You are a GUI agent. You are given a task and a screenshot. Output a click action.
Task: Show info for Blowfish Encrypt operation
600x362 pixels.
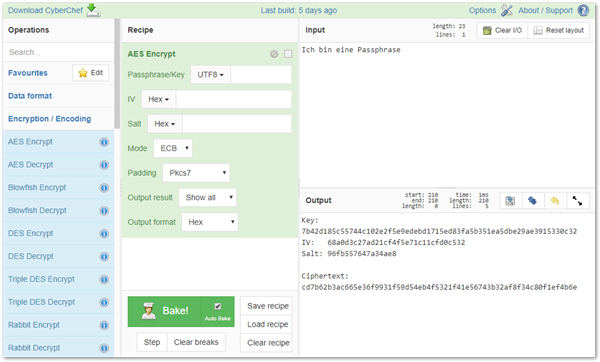pyautogui.click(x=104, y=188)
